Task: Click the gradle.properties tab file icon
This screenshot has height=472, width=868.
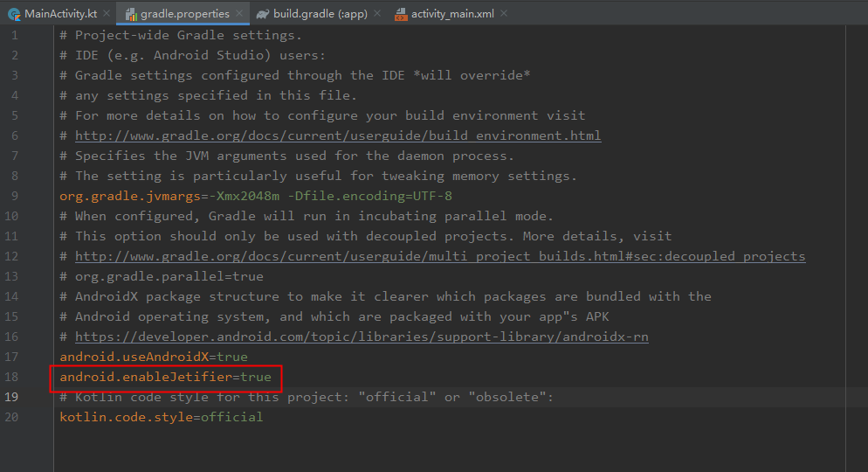Action: [131, 14]
